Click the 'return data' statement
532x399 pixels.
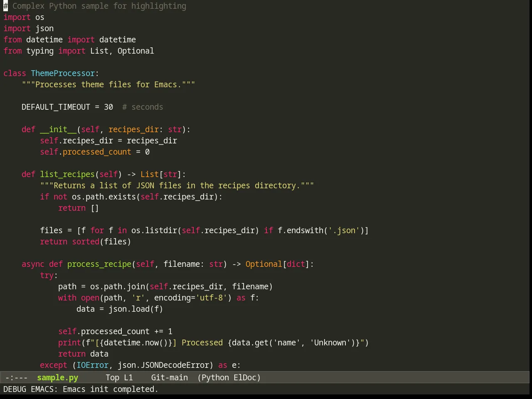click(x=83, y=354)
